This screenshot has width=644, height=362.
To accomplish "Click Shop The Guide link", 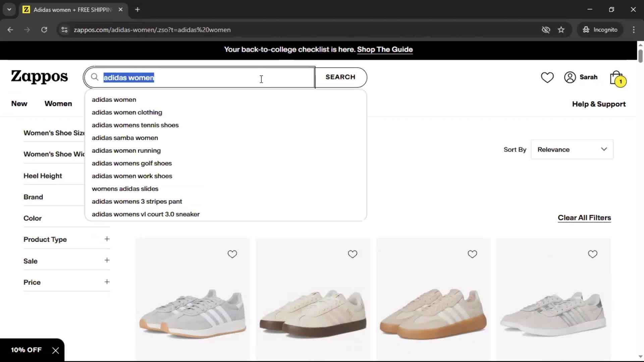I will (385, 50).
